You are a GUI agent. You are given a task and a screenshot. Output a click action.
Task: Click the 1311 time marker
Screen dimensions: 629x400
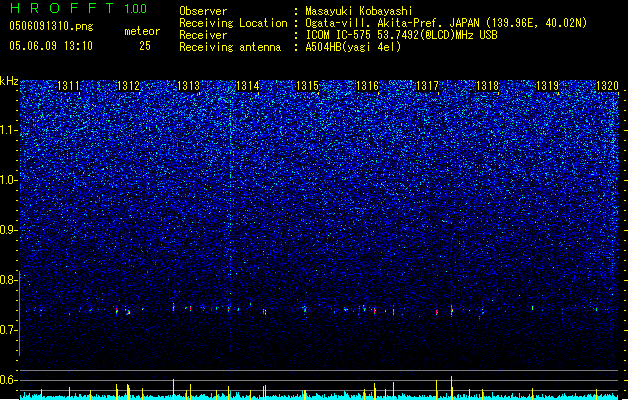pyautogui.click(x=68, y=86)
